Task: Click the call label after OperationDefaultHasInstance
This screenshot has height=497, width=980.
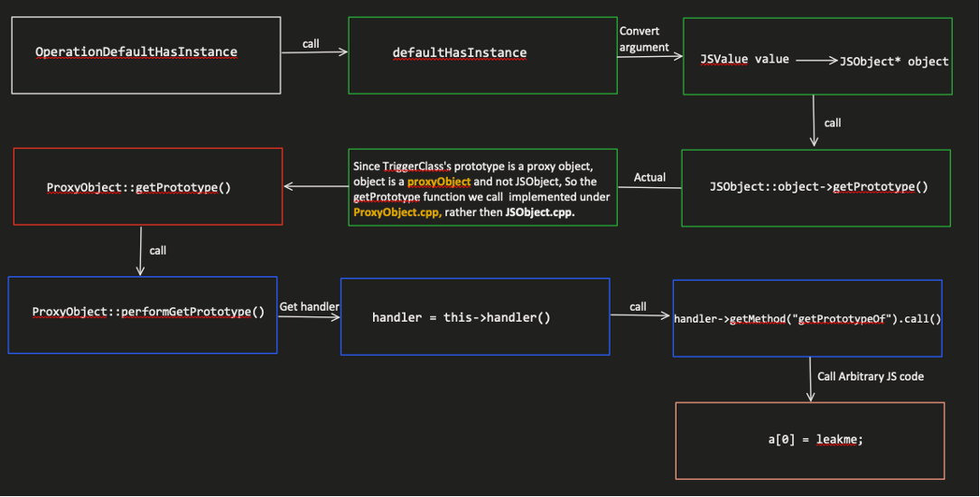Action: (311, 43)
